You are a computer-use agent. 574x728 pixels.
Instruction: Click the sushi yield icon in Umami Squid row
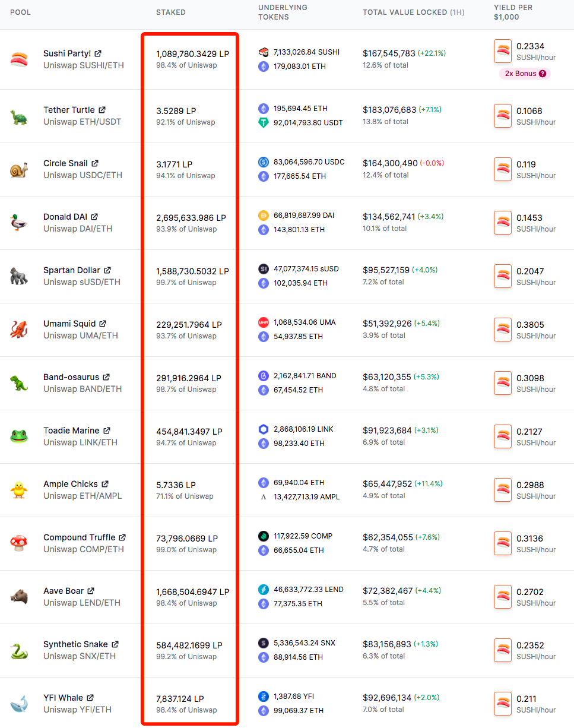pyautogui.click(x=503, y=330)
